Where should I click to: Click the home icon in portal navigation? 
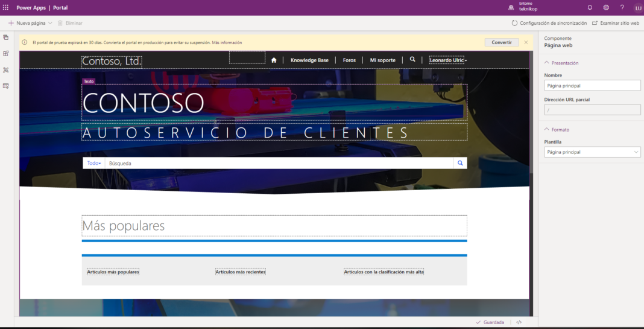click(274, 60)
